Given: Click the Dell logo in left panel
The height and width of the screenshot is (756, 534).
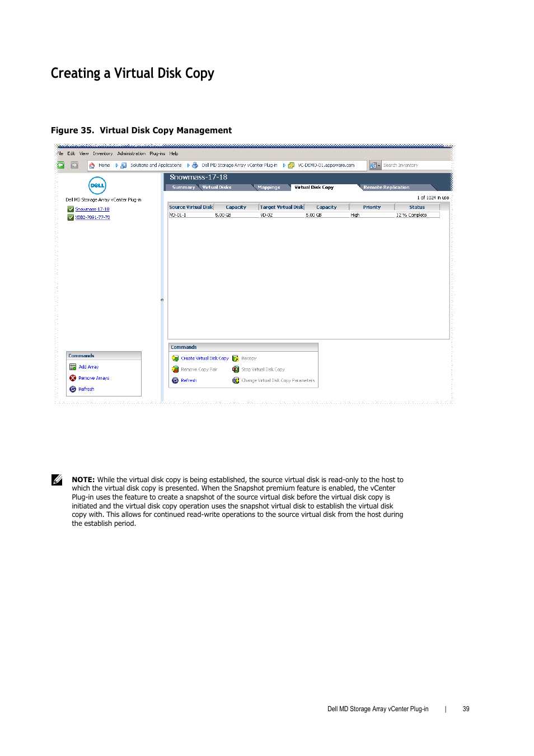Looking at the screenshot, I should [x=97, y=185].
